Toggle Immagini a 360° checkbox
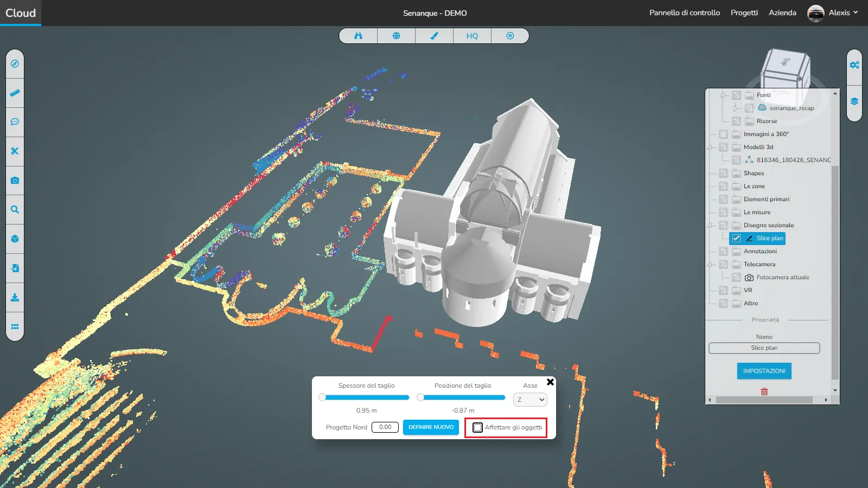This screenshot has height=488, width=868. pos(723,134)
